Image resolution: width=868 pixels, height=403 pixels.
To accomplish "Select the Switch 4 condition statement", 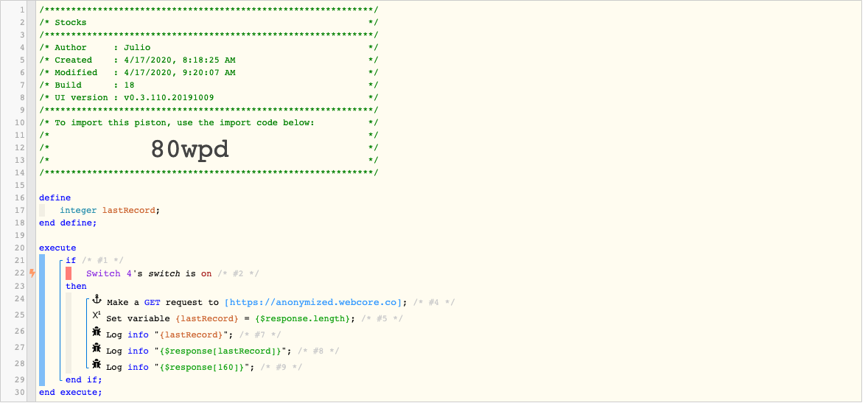I will (149, 273).
